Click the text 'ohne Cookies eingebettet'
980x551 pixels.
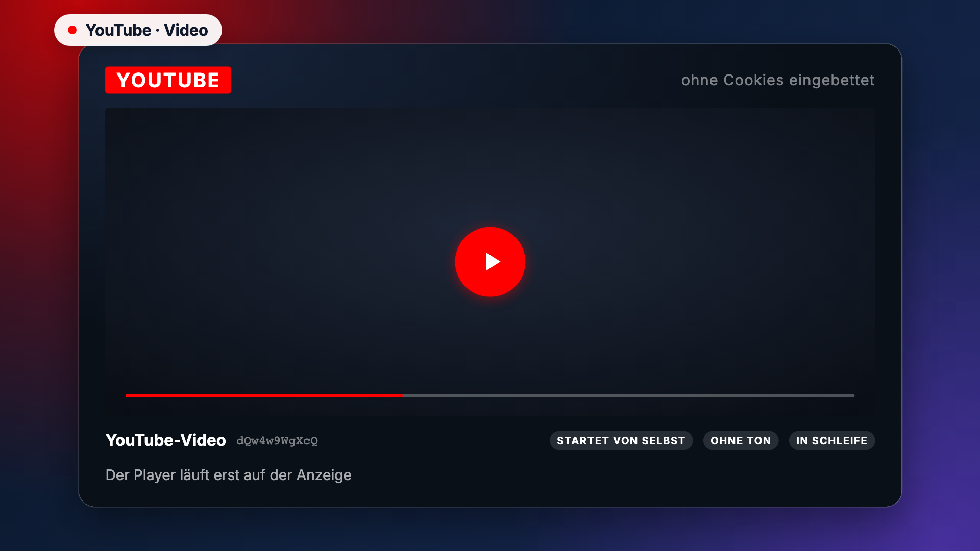click(778, 80)
